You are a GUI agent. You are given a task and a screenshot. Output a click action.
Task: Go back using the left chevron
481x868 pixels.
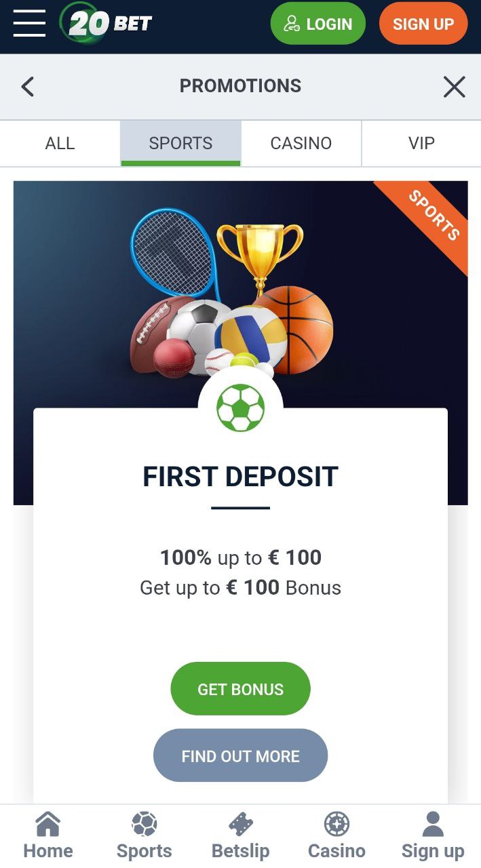(27, 87)
